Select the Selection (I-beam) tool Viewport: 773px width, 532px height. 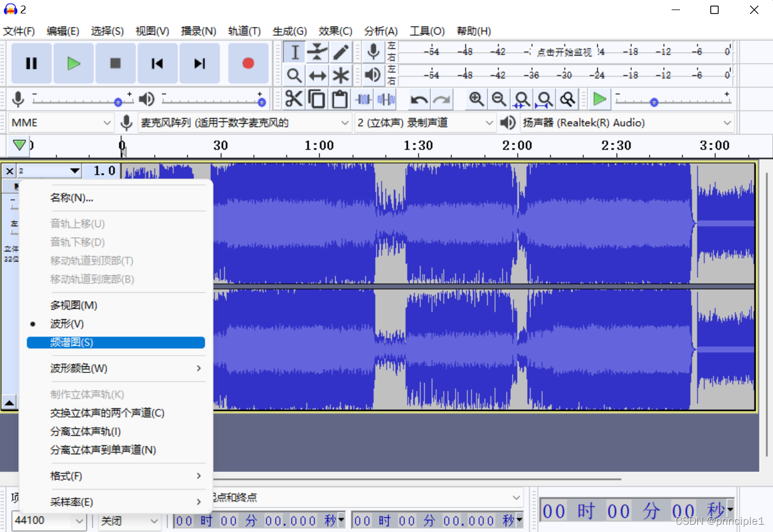[295, 52]
